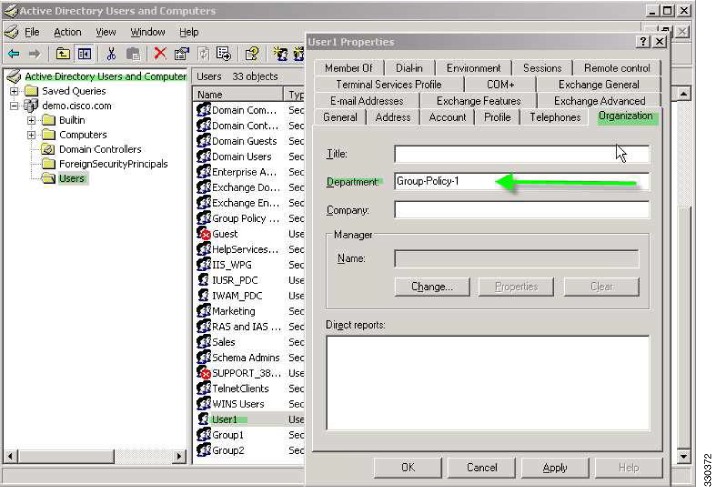This screenshot has width=714, height=487.
Task: Click the SUPPORT_38 disabled user icon
Action: [204, 373]
